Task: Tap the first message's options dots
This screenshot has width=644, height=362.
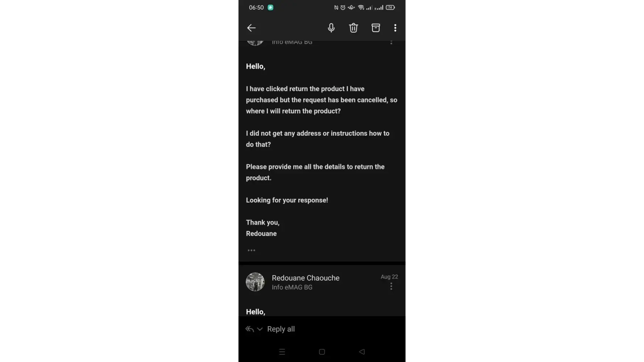Action: pos(391,42)
